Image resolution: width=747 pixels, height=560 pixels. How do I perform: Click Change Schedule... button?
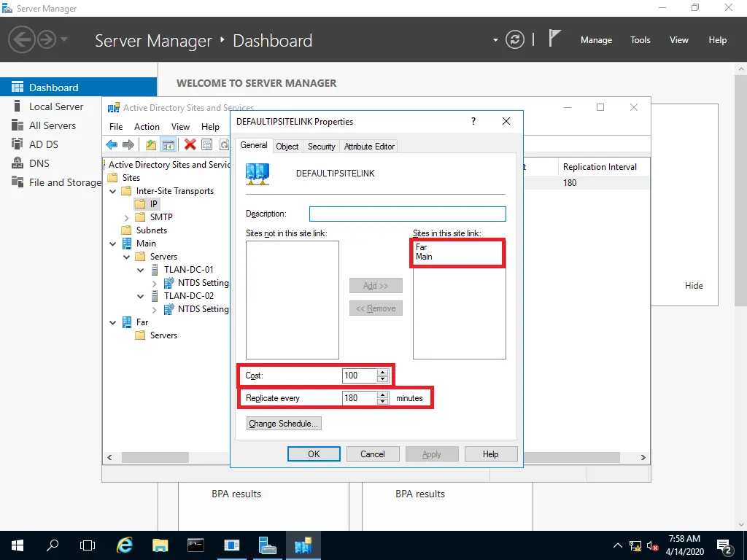pos(284,424)
